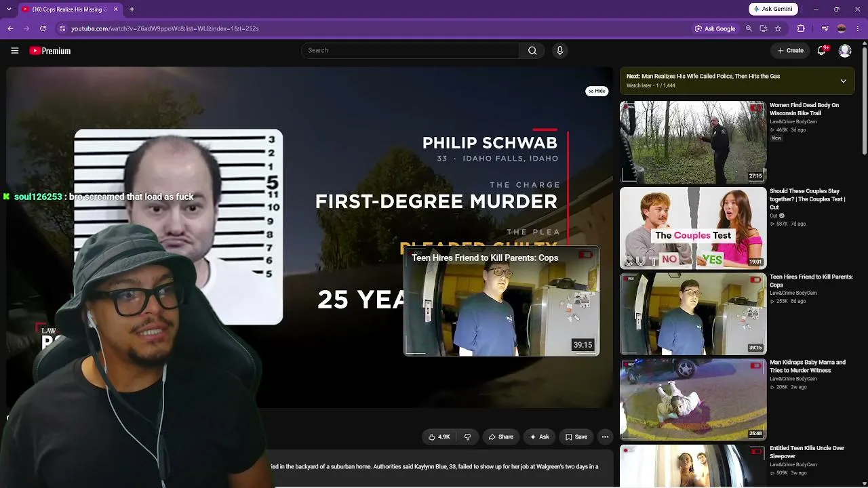868x488 pixels.
Task: Open the browser Extensions puzzle icon
Action: [x=801, y=28]
